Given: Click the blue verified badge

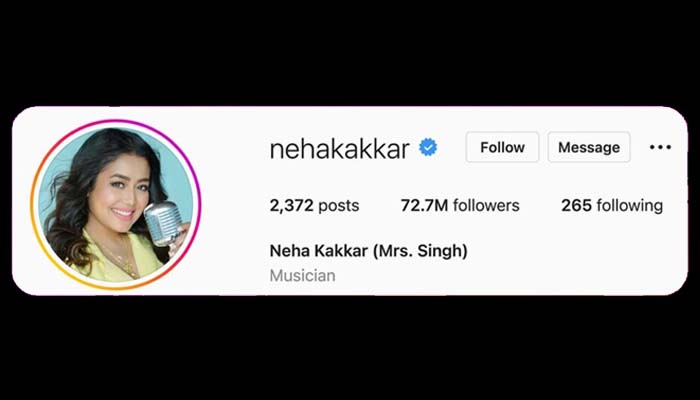Looking at the screenshot, I should (428, 148).
